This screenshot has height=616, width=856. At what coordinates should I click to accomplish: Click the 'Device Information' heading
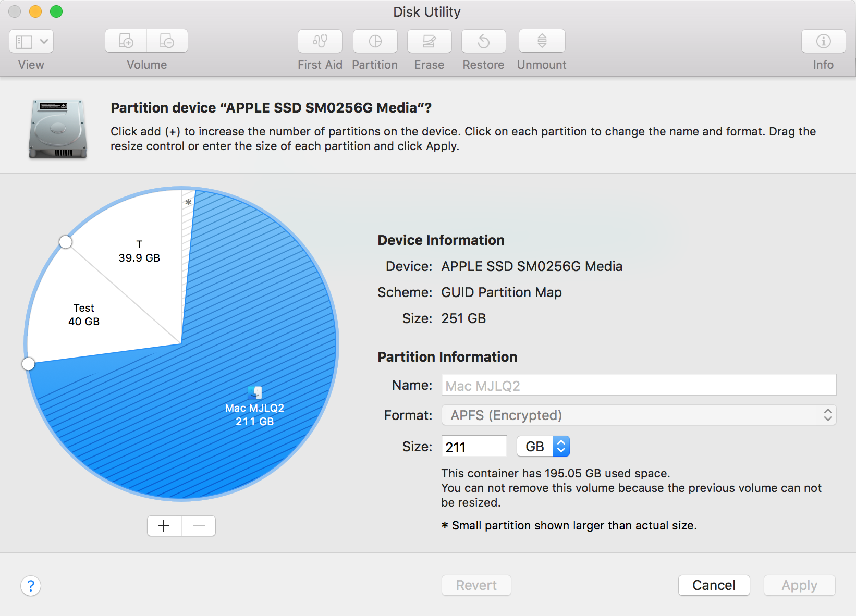[441, 240]
